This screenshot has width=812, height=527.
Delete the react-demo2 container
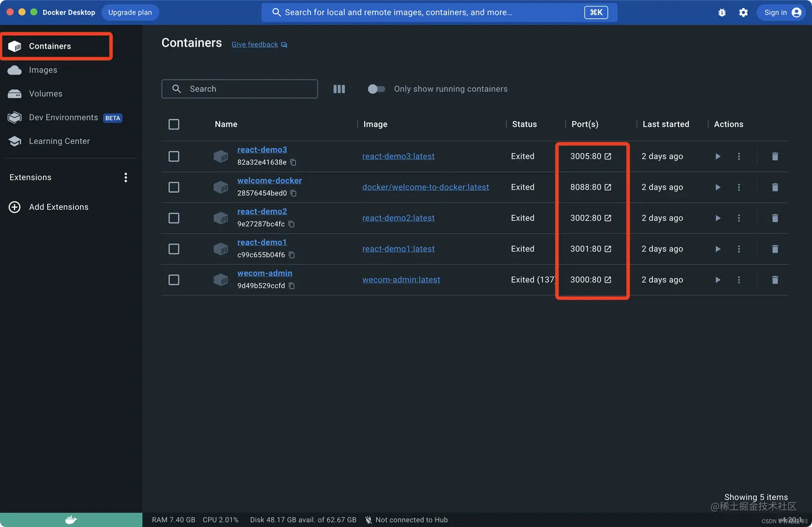point(775,218)
